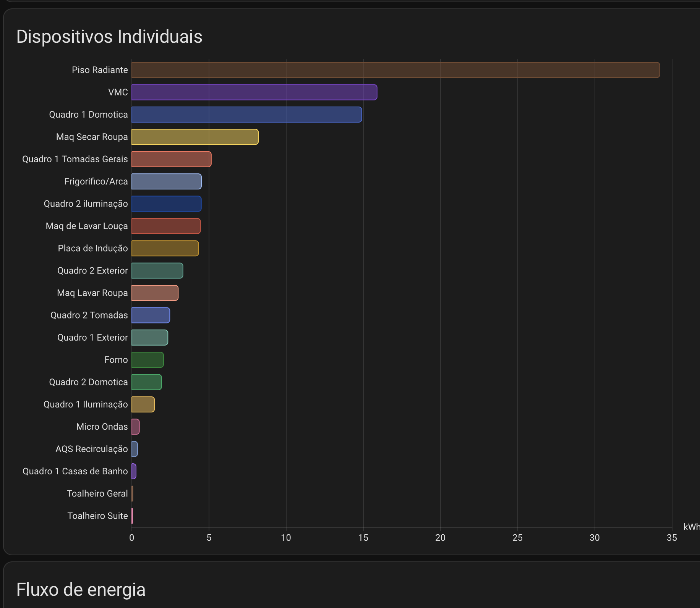This screenshot has height=608, width=700.
Task: Click the Quadro 1 Casas de Banho label
Action: [x=75, y=471]
